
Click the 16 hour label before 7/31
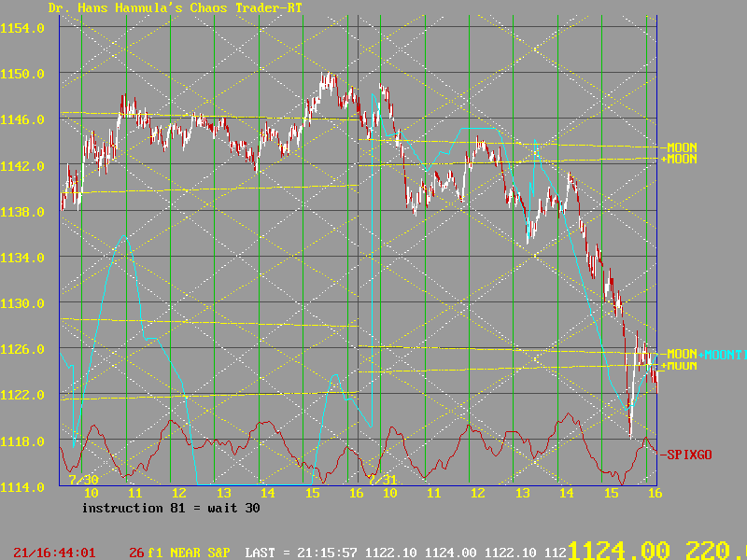pyautogui.click(x=357, y=493)
